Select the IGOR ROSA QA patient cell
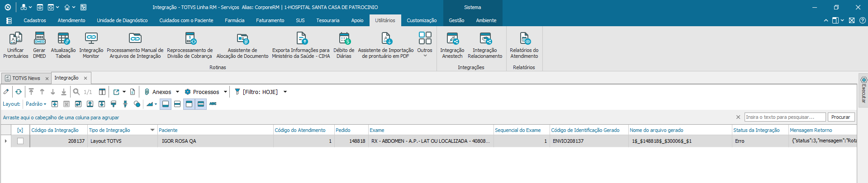 pos(216,141)
